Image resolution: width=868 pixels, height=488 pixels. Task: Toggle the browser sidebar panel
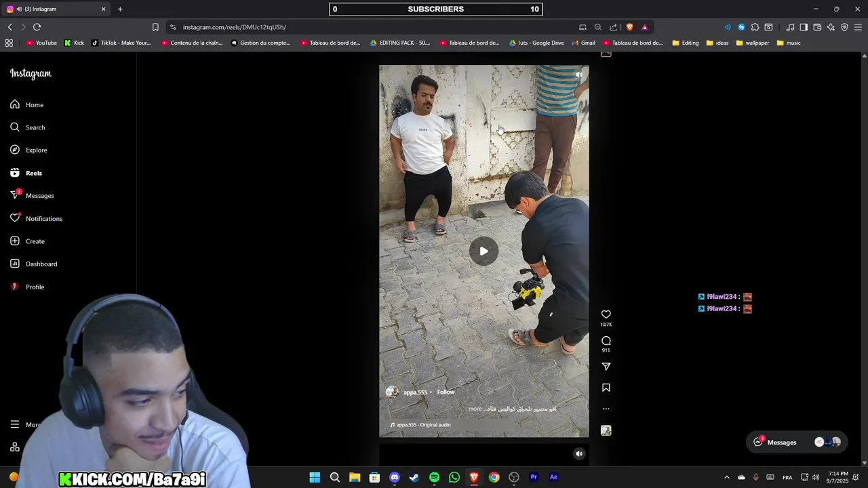click(804, 27)
